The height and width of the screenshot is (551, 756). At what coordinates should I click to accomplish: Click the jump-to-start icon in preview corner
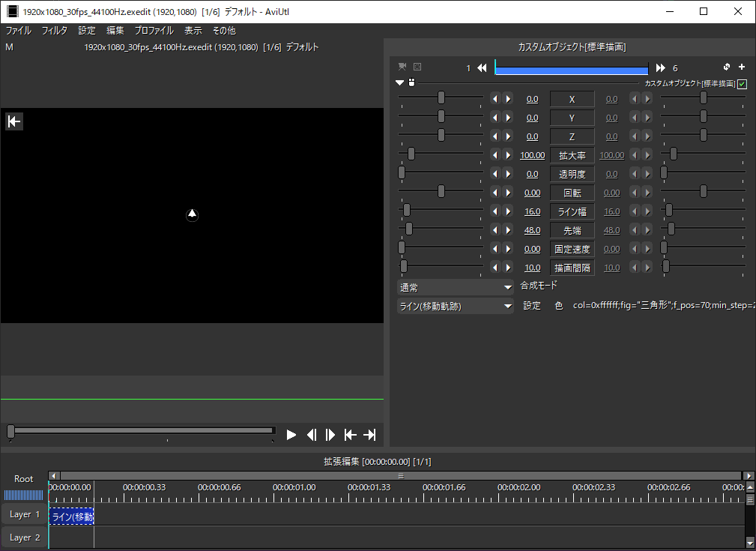(14, 121)
